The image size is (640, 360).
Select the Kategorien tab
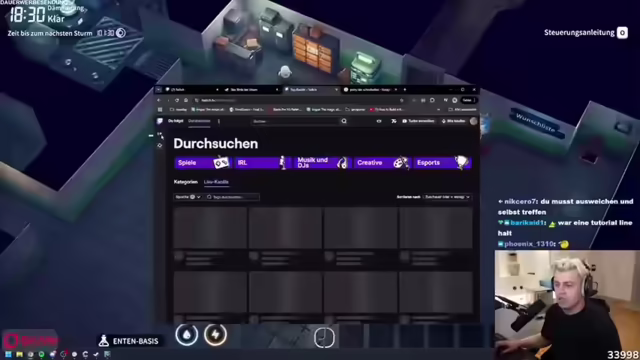[186, 182]
